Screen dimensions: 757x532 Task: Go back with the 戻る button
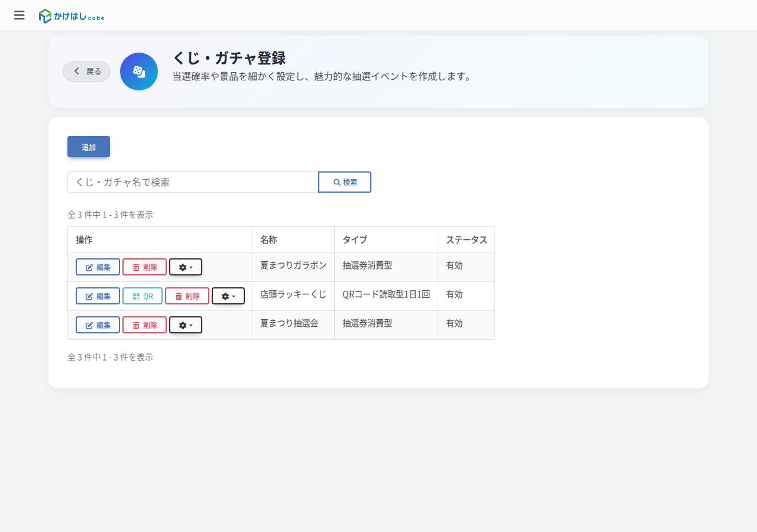pyautogui.click(x=87, y=72)
